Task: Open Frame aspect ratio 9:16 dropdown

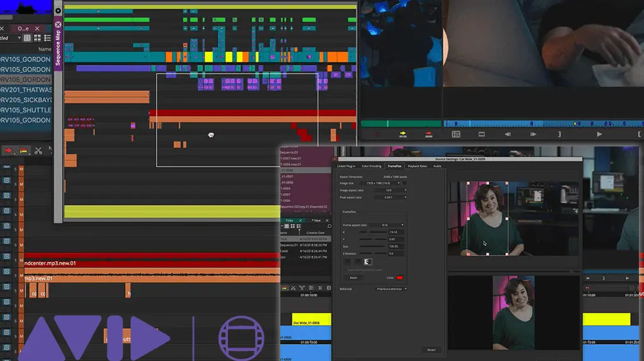Action: click(x=386, y=225)
